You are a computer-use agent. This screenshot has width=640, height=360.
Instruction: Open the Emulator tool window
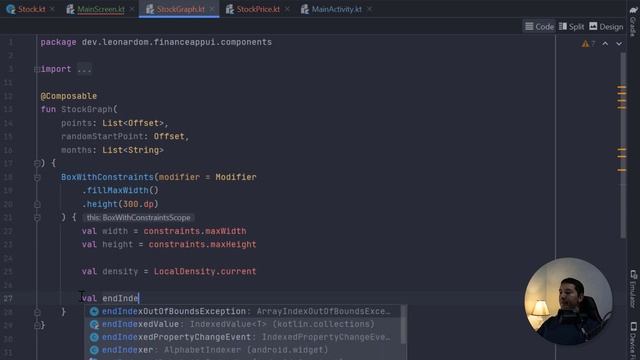pyautogui.click(x=633, y=289)
